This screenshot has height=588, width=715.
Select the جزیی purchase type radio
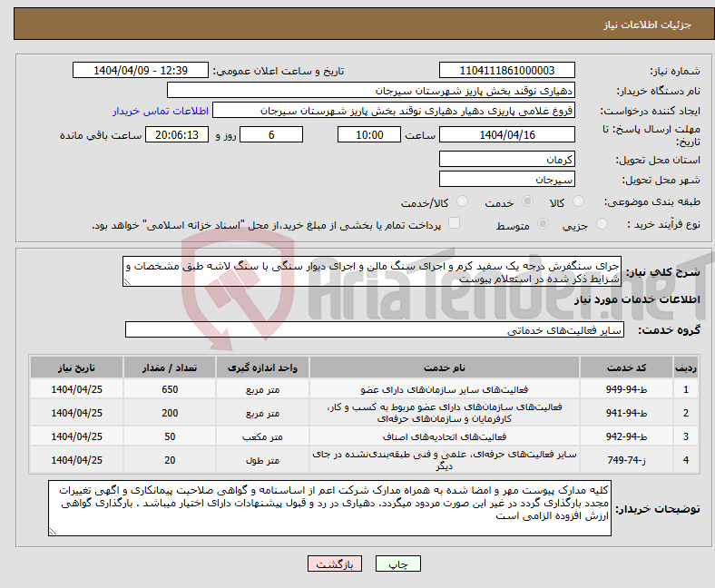tap(602, 223)
